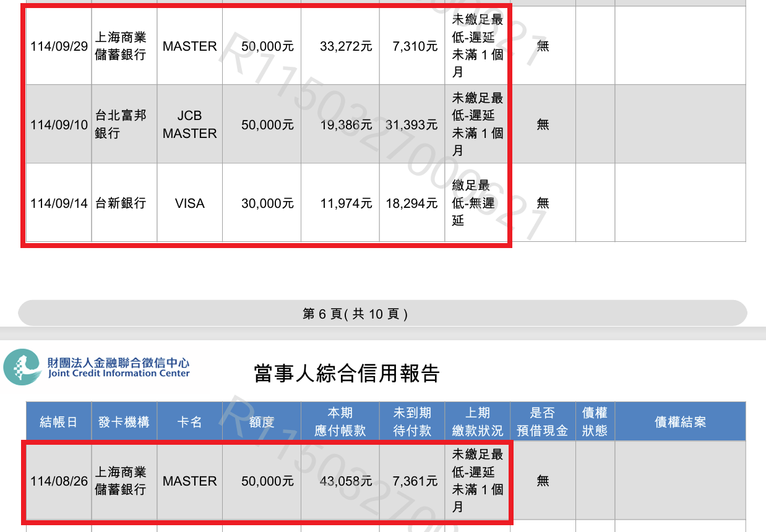Click the 50,000元 limit in 114/09/29 row

267,46
